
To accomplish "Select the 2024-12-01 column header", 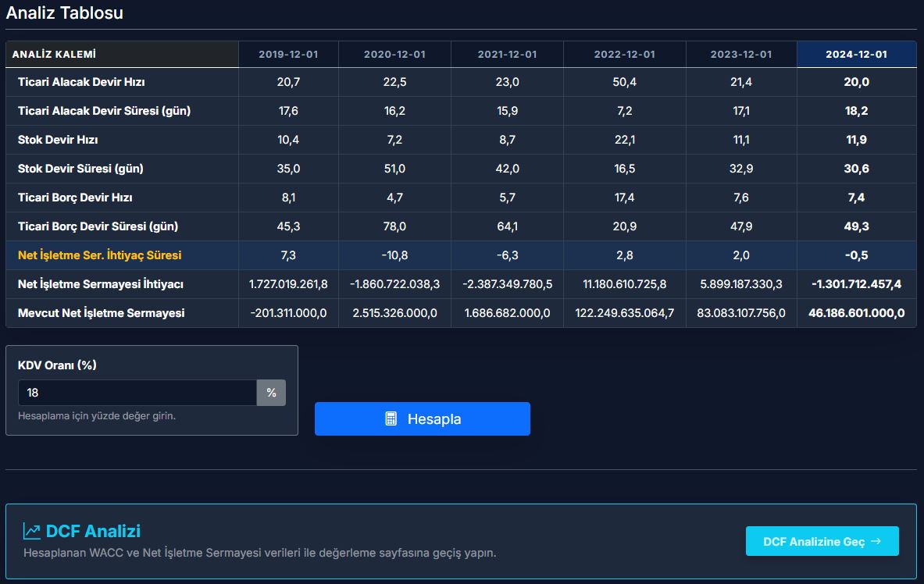I will coord(856,54).
